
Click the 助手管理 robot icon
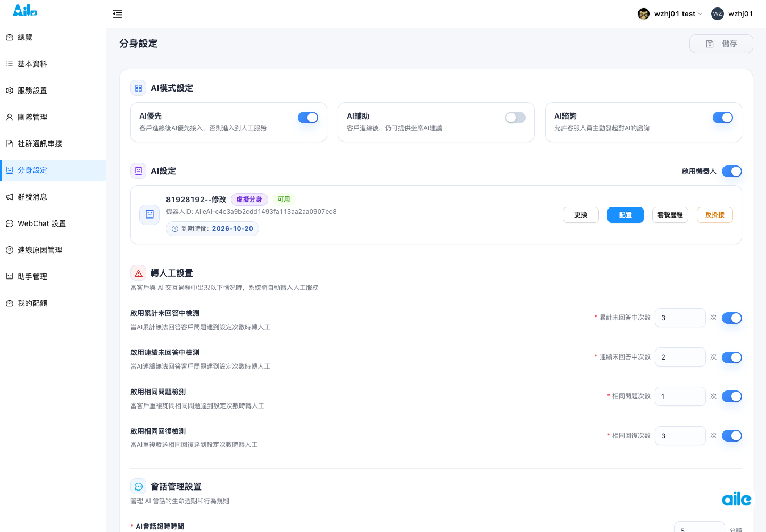coord(10,277)
